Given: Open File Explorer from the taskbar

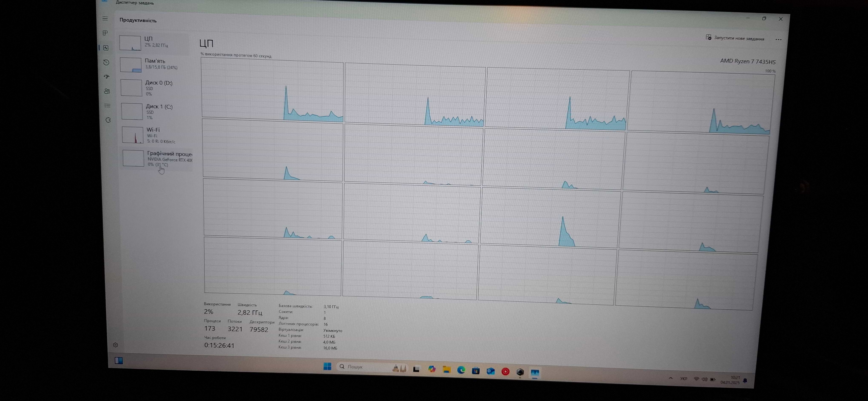Looking at the screenshot, I should 447,370.
